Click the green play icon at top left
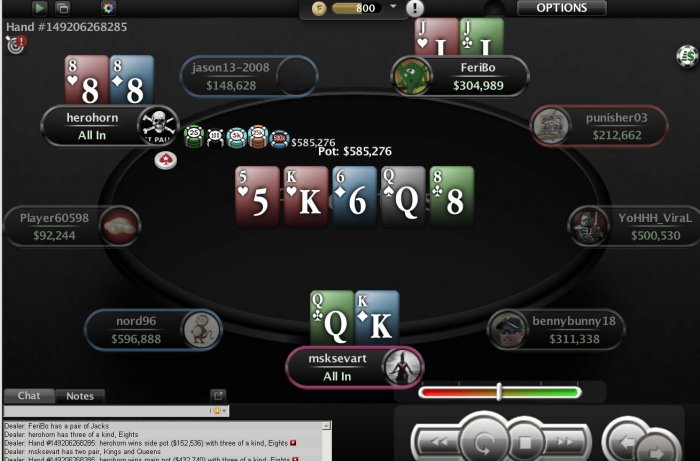This screenshot has height=461, width=700. pos(40,8)
